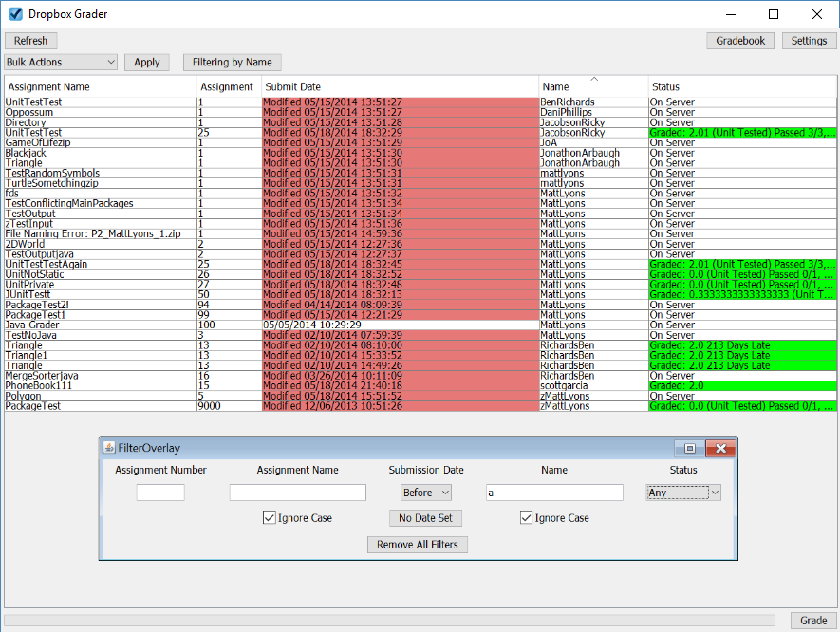Screen dimensions: 840x632
Task: Close the FilterOverlay window
Action: click(x=720, y=448)
